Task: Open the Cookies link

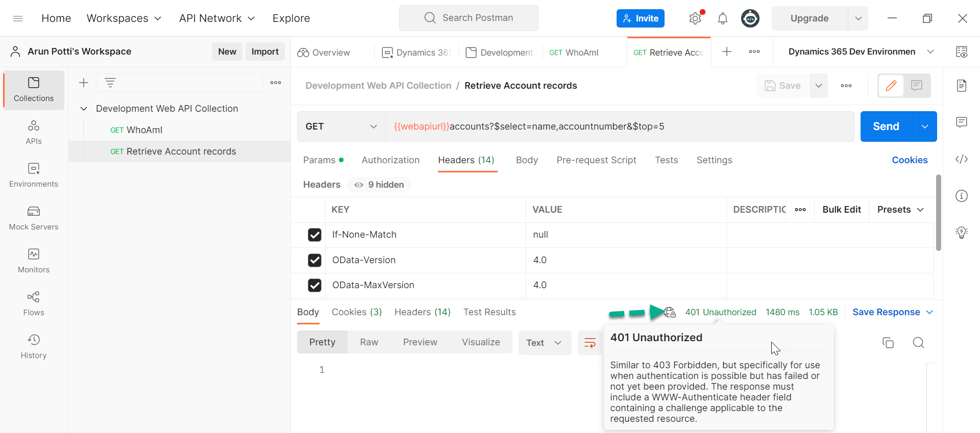Action: [x=910, y=160]
